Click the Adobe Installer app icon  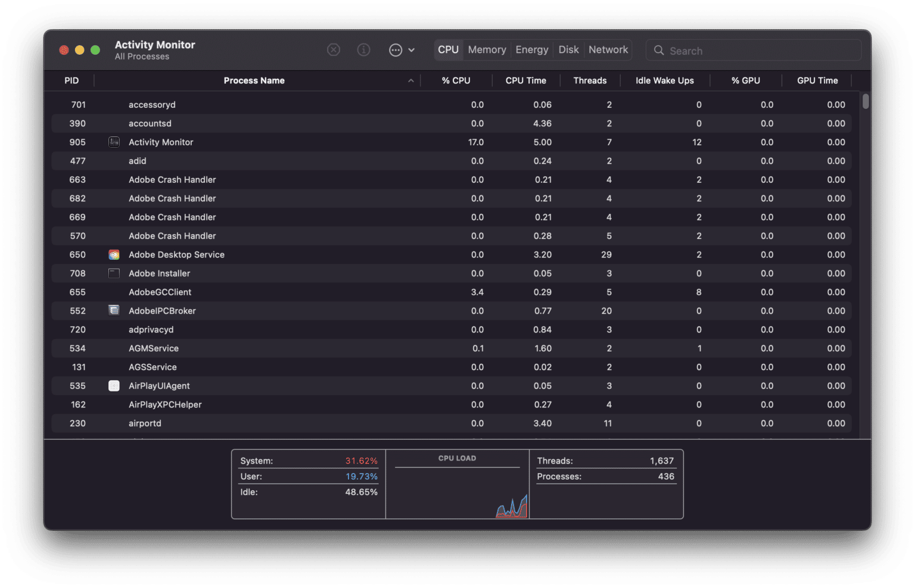point(114,273)
